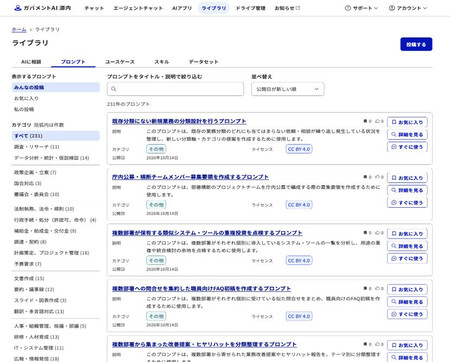Open the 並べ替え sort dropdown

[288, 89]
